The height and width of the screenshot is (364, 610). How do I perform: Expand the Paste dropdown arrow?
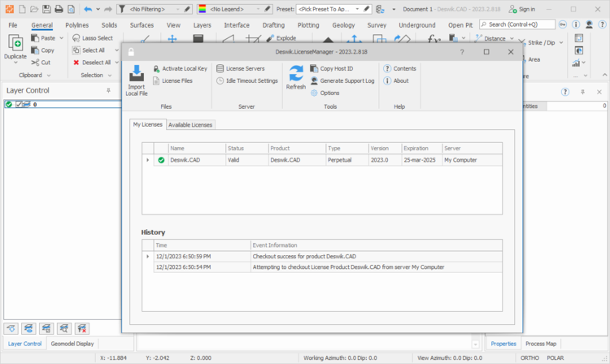click(x=62, y=38)
